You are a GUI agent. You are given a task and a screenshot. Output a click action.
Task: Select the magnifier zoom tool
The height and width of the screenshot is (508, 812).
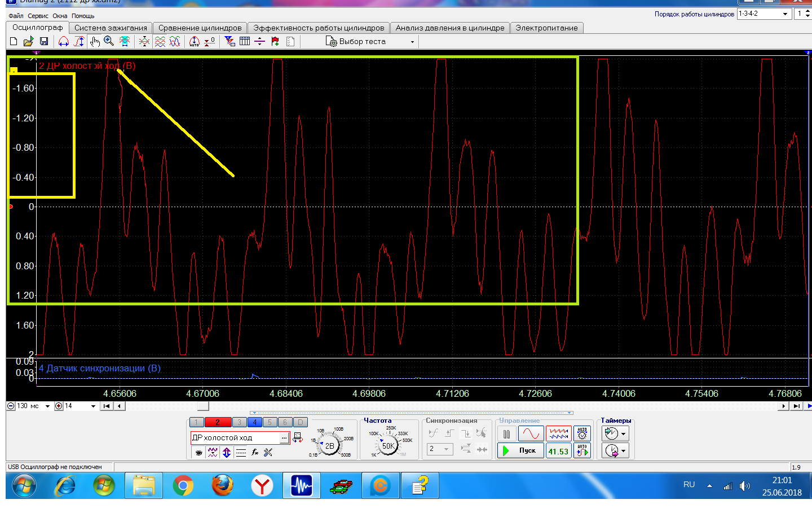[x=109, y=41]
